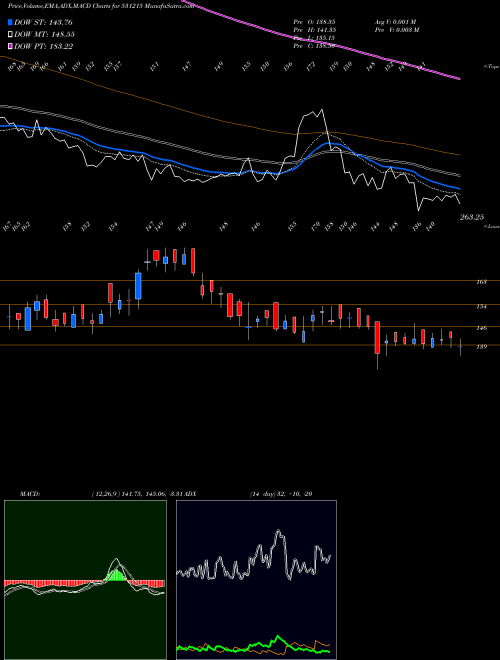500x660 pixels.
Task: Click the 'MACD:' panel heading
Action: (x=30, y=494)
